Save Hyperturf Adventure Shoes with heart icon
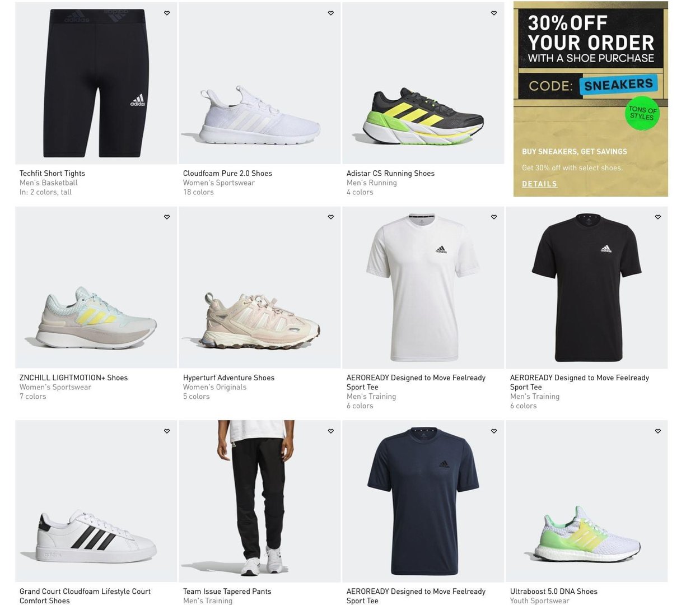700x605 pixels. click(x=331, y=217)
